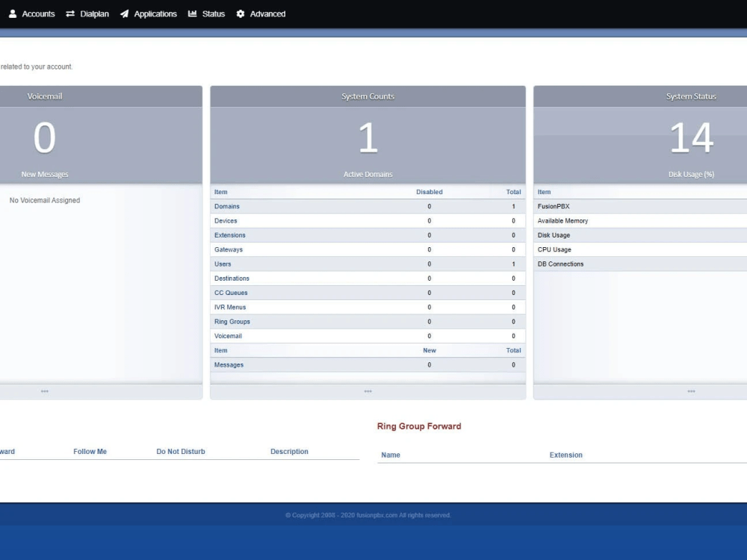
Task: Click the Disk Usage row in System Status
Action: (x=640, y=235)
